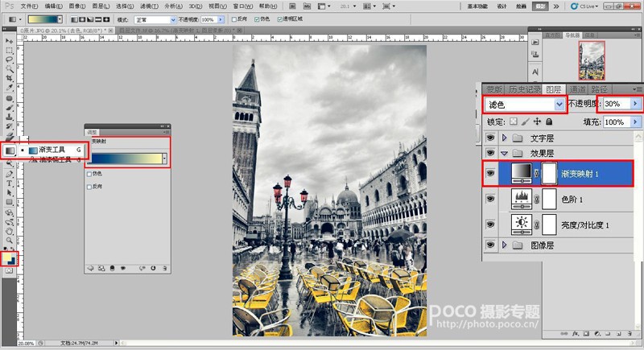Toggle visibility of 色阶 1 layer
Screen dimensions: 644x350
tap(490, 199)
